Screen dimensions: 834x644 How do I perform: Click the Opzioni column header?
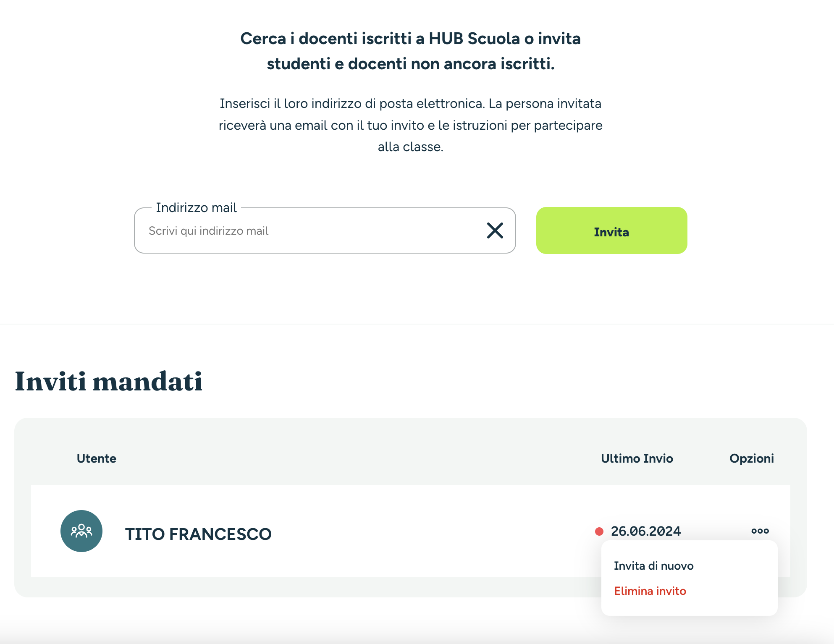[752, 458]
